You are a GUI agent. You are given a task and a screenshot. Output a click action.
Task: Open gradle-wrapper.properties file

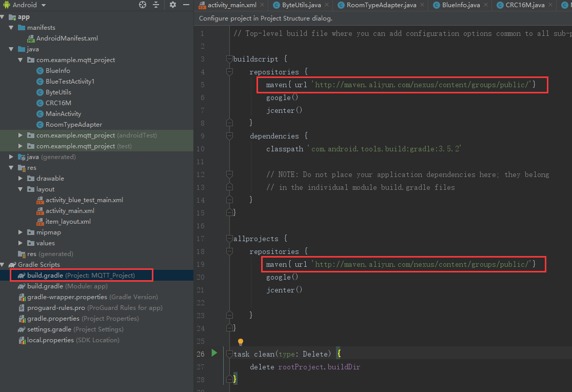coord(92,297)
